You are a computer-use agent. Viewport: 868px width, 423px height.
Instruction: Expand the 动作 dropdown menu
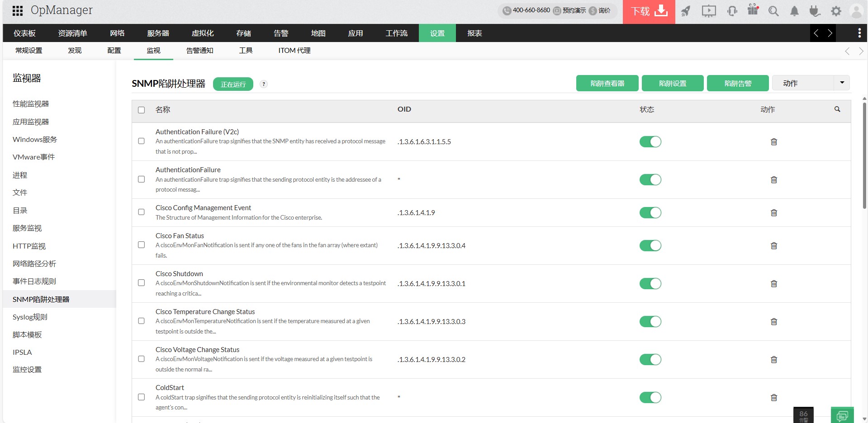pos(841,83)
